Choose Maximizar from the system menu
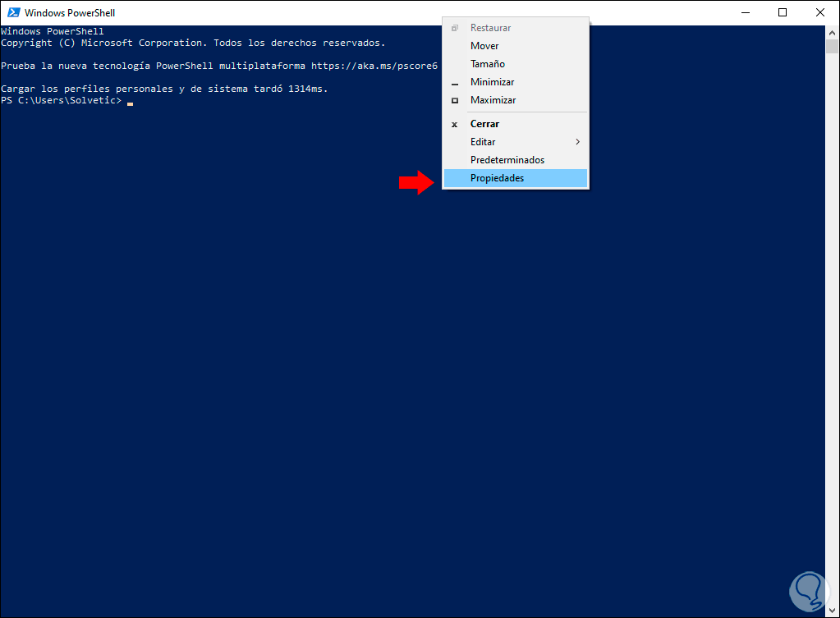 coord(516,100)
